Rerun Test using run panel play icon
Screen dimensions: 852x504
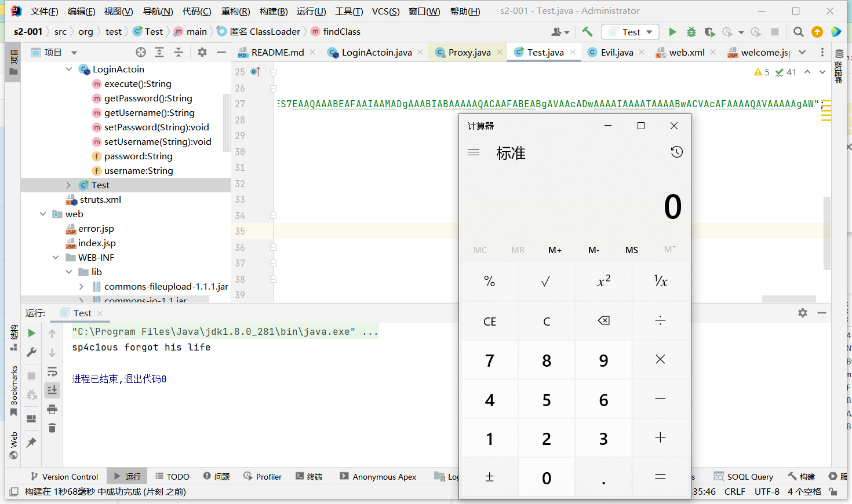click(32, 333)
